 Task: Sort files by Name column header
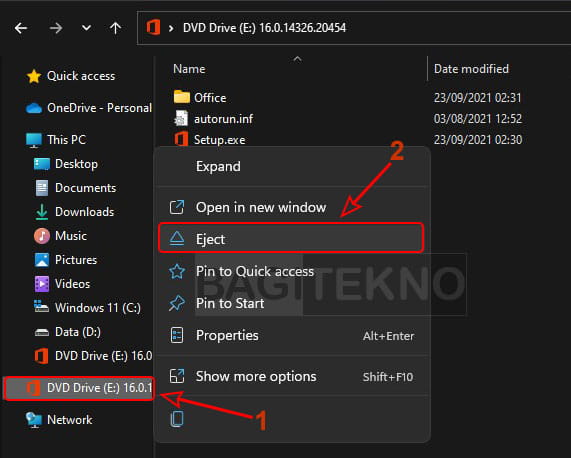click(x=189, y=69)
